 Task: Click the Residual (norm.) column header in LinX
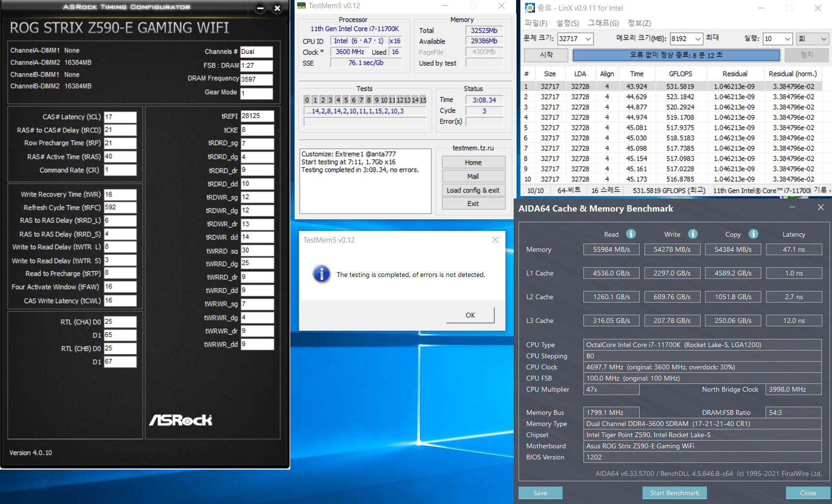pos(793,74)
